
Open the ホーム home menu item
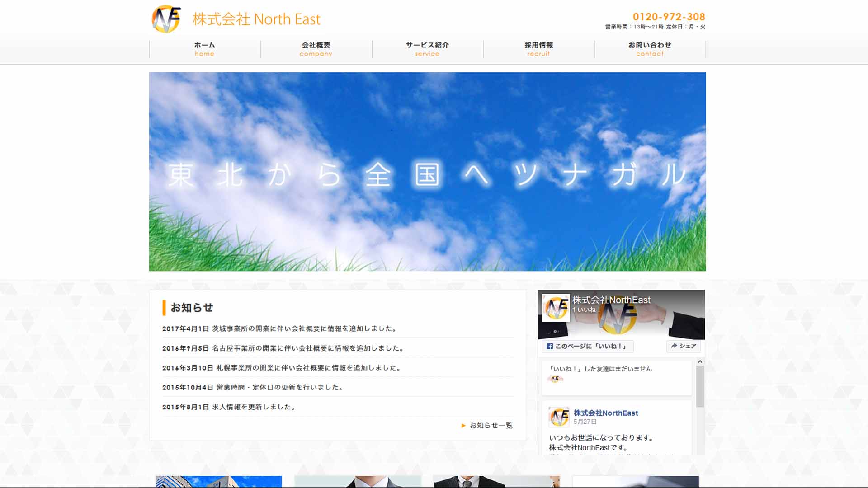coord(204,49)
